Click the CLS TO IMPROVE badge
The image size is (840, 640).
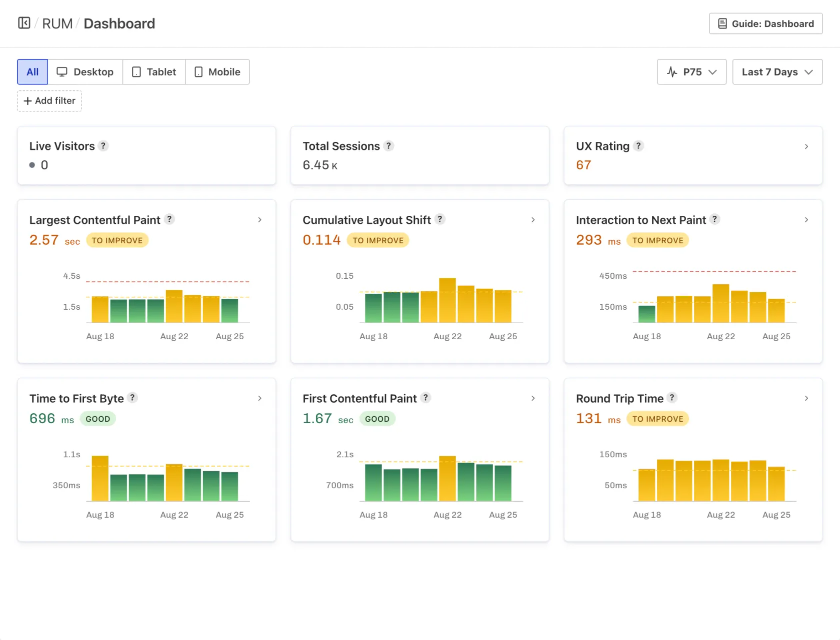click(378, 240)
